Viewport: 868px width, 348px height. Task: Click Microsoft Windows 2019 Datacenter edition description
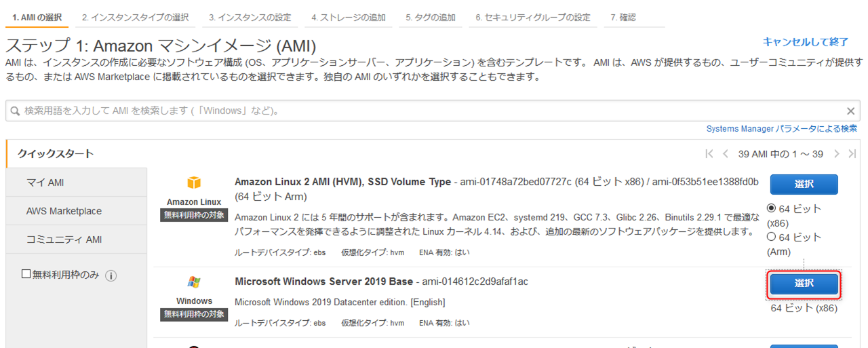[340, 302]
